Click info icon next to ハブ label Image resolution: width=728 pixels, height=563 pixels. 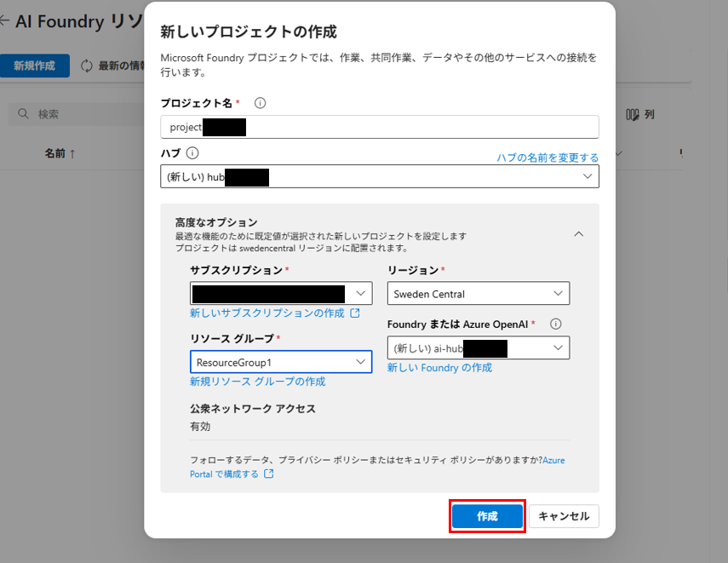point(192,152)
